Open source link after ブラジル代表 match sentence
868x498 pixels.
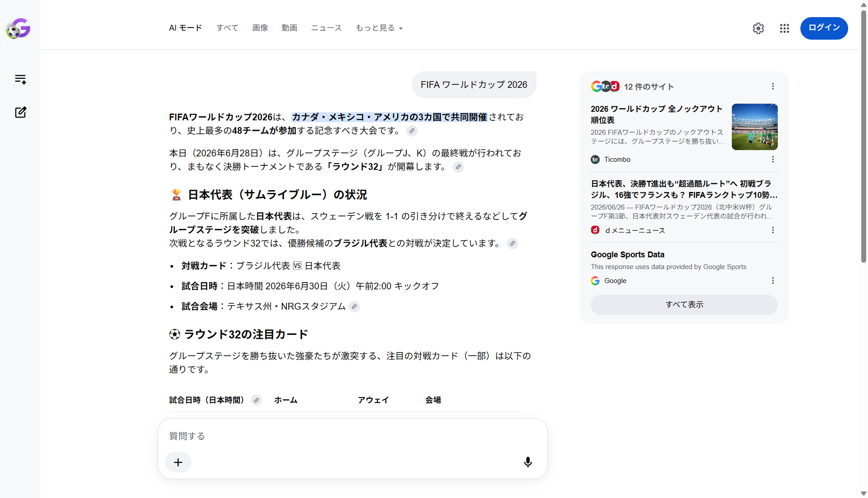pos(512,243)
